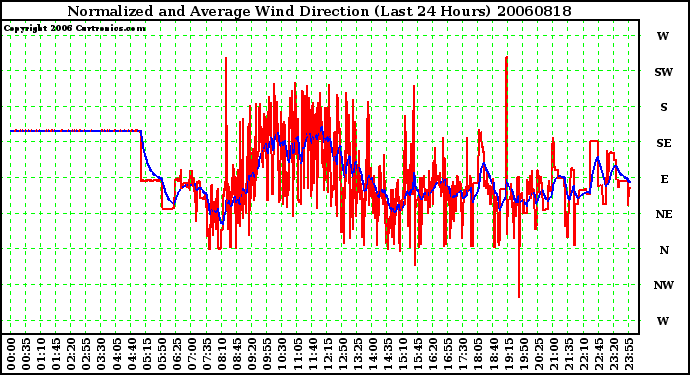
Task: Click the "Copyright 2006 Cartronics.com" text
Action: (75, 29)
